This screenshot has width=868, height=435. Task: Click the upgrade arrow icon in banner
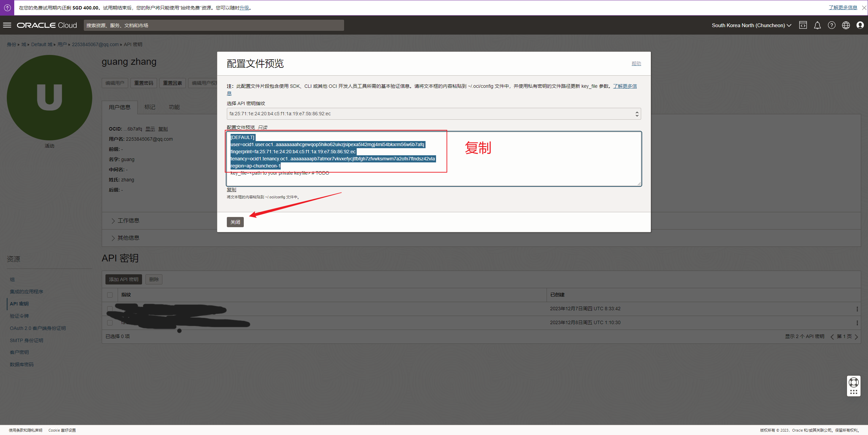[x=7, y=7]
